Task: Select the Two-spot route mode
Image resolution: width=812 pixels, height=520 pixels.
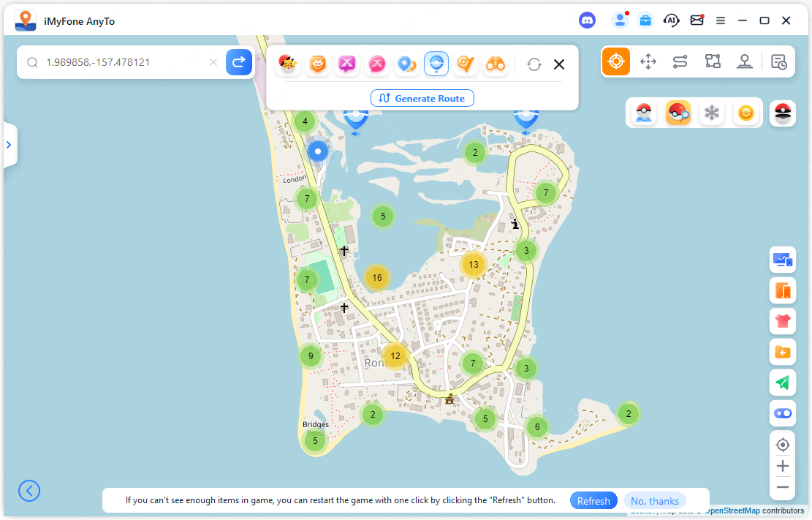Action: click(680, 61)
